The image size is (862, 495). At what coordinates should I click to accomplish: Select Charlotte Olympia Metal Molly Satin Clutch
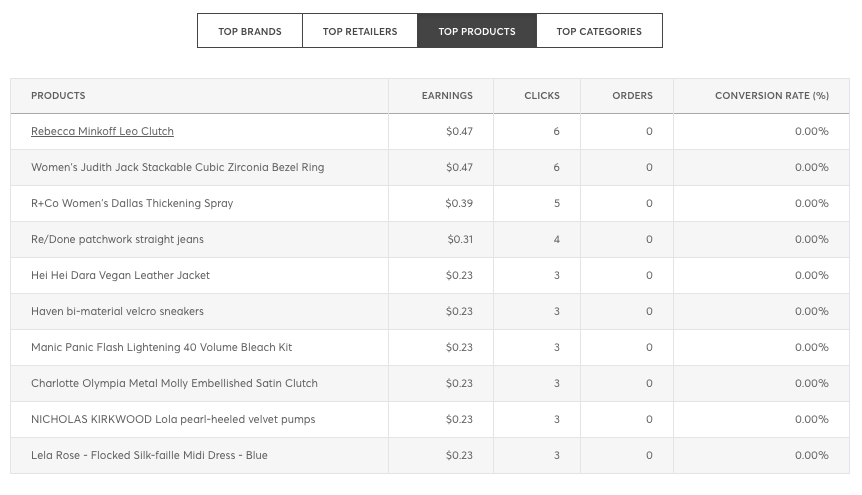(x=174, y=384)
